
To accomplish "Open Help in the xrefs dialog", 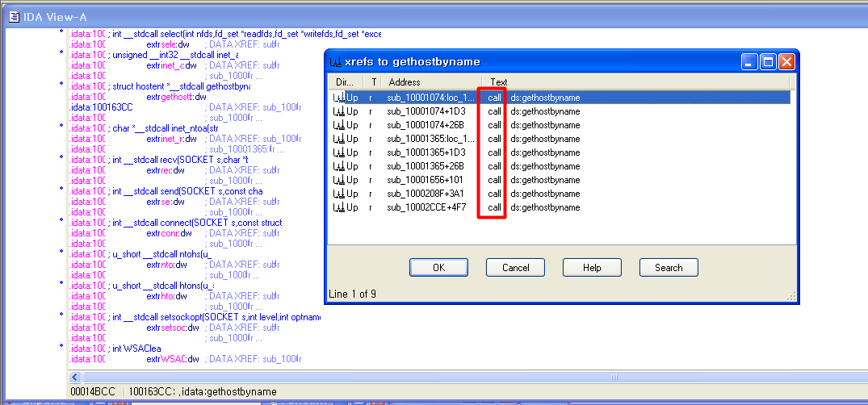I will tap(592, 268).
